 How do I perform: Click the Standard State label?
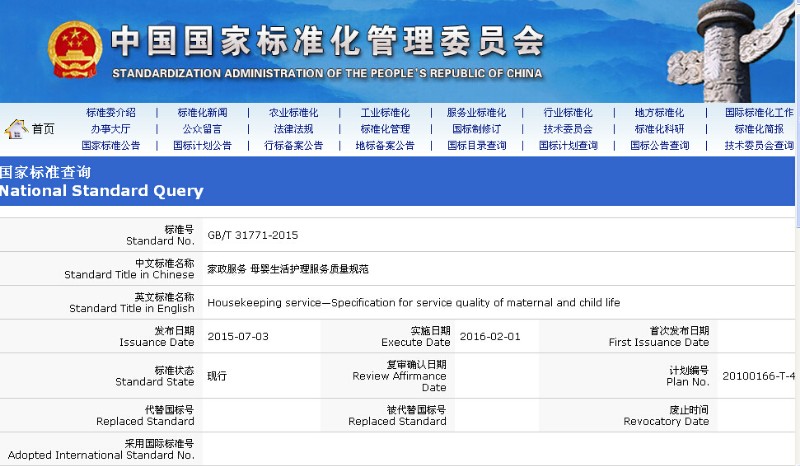(x=155, y=376)
